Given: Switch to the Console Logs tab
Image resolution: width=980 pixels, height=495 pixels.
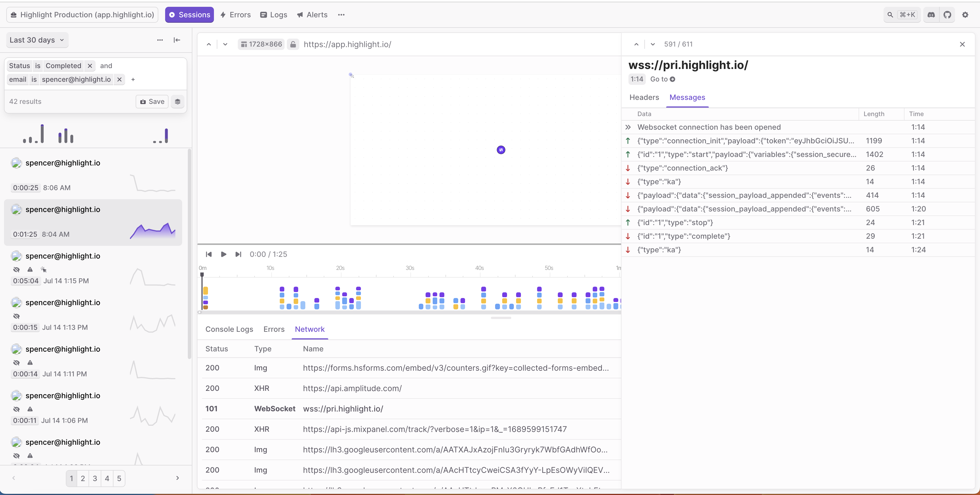Looking at the screenshot, I should pos(229,329).
